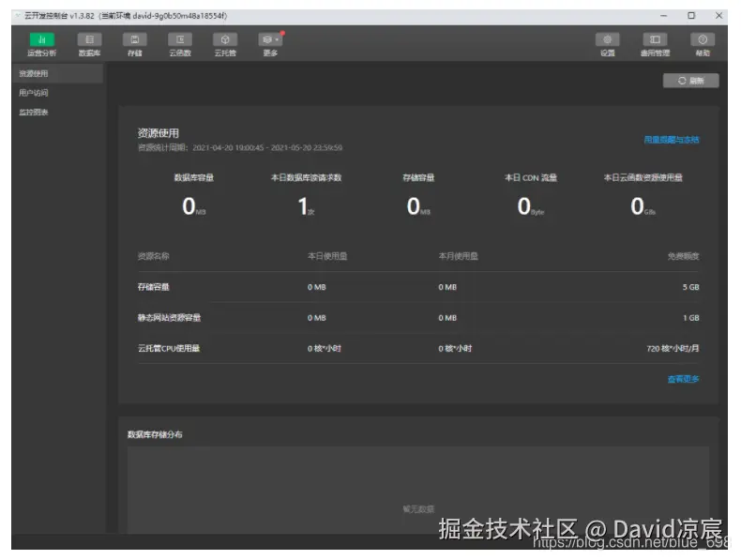Click the 720 核*小时/月 quota cell
The height and width of the screenshot is (560, 741).
pos(673,348)
